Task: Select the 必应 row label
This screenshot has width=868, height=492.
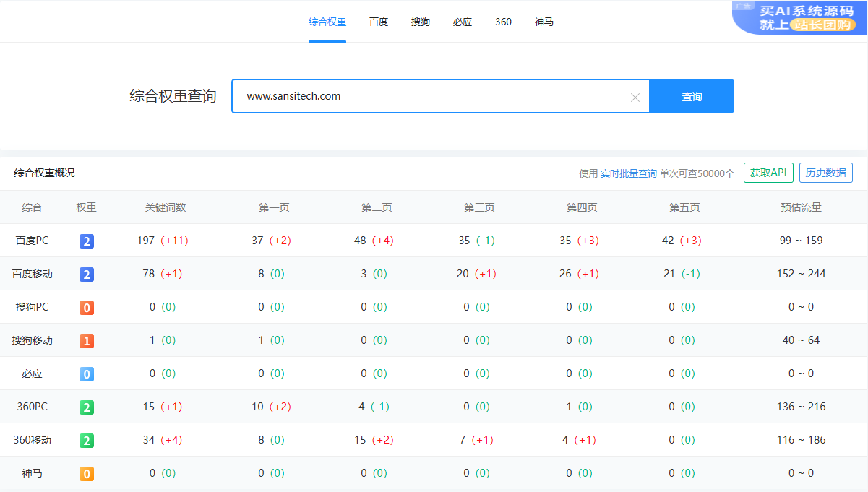Action: 32,374
